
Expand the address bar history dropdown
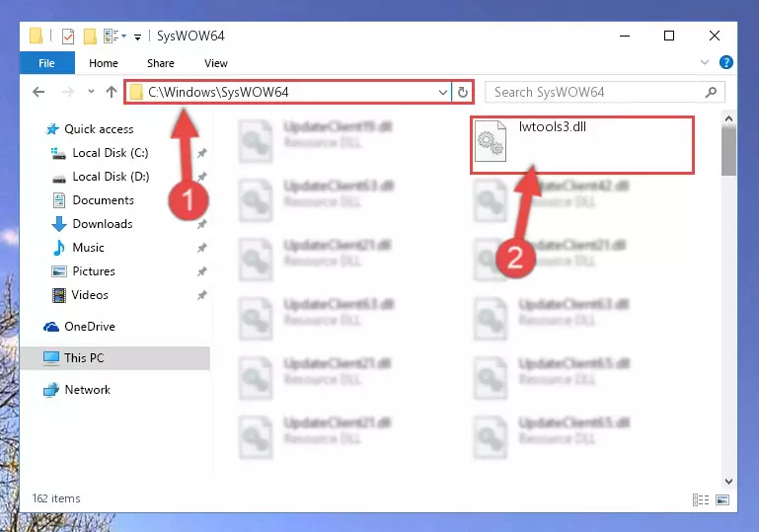point(442,92)
